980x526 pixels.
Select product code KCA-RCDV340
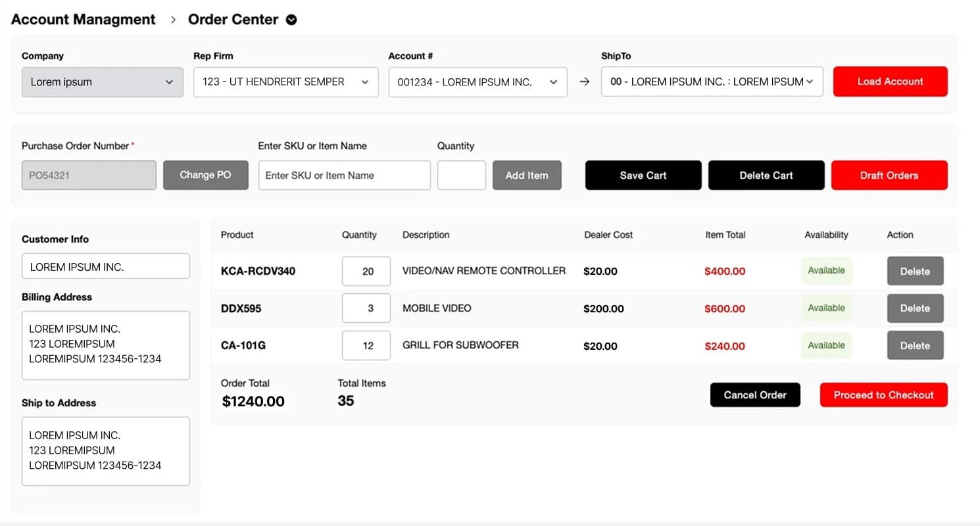(x=258, y=272)
